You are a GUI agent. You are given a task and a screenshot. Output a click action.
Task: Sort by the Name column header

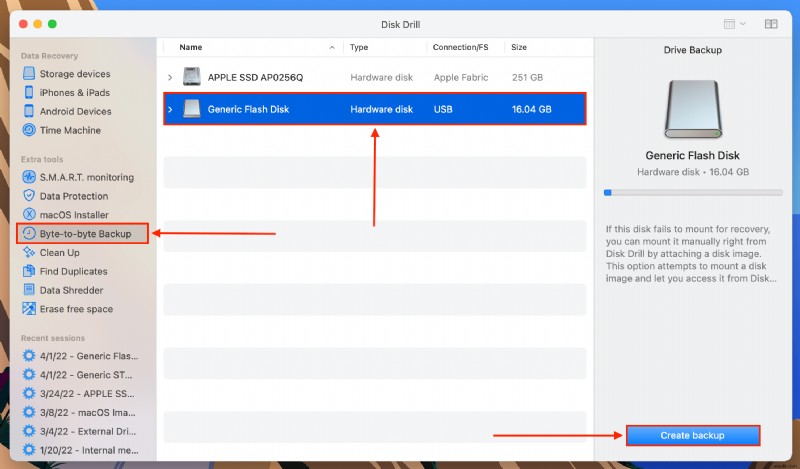point(191,47)
